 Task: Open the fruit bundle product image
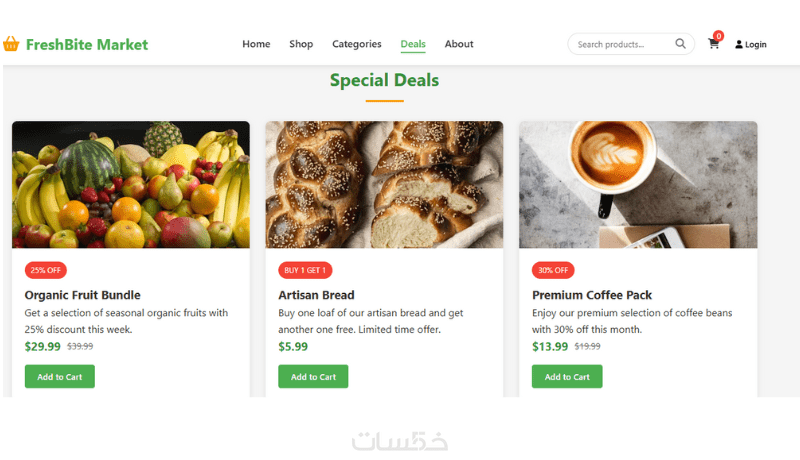[131, 185]
